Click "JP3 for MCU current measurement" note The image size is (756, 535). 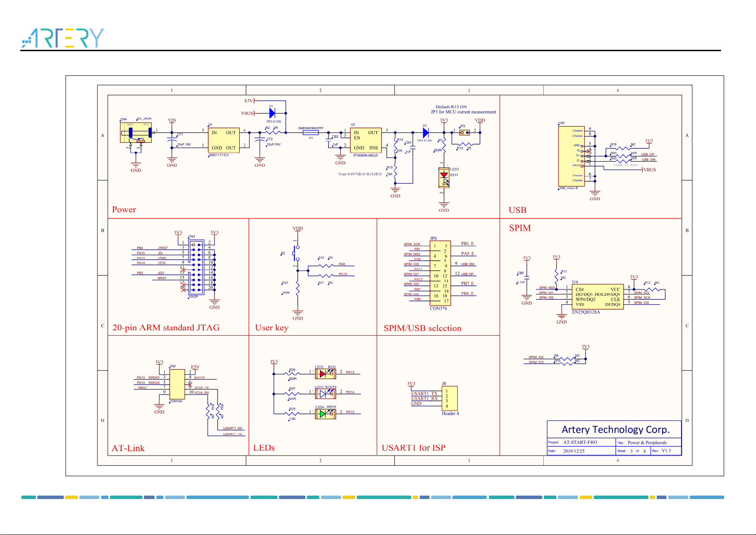point(463,112)
